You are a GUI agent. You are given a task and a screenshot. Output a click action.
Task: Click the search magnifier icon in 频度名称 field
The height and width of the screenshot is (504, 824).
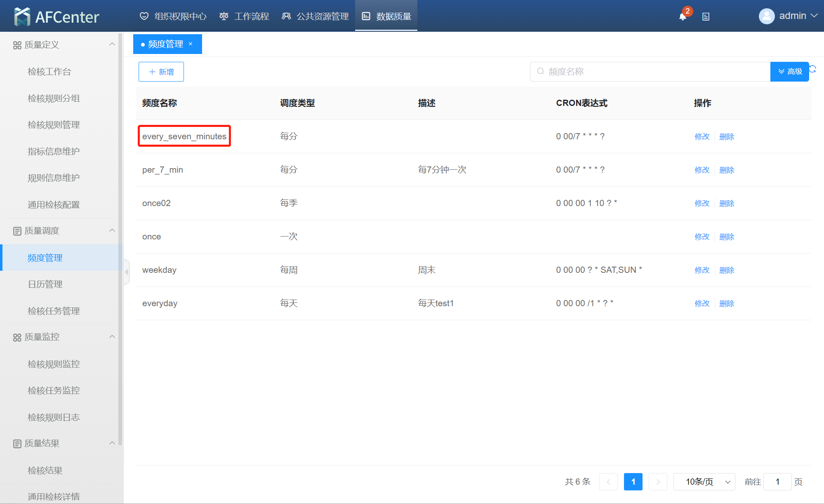540,71
